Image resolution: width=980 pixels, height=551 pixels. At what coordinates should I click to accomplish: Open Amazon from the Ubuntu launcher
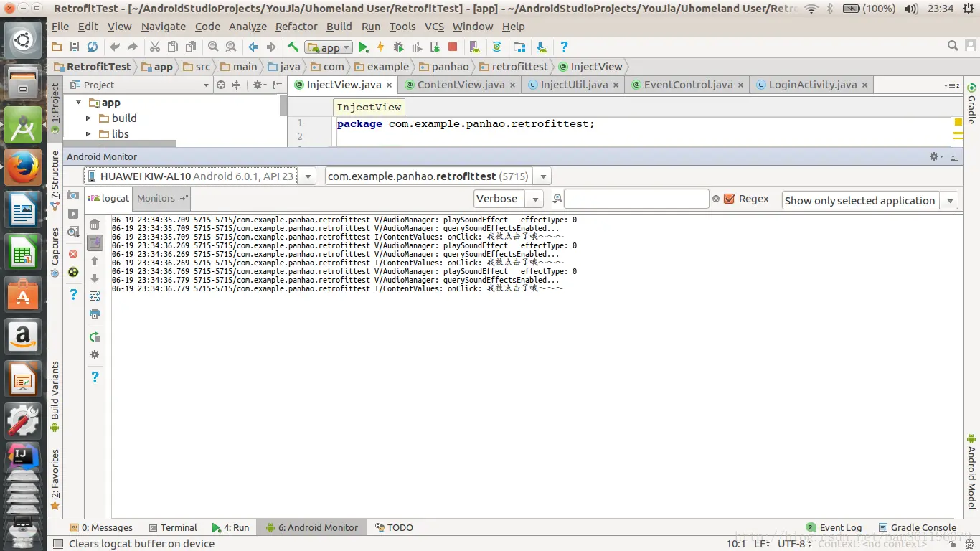click(x=23, y=336)
